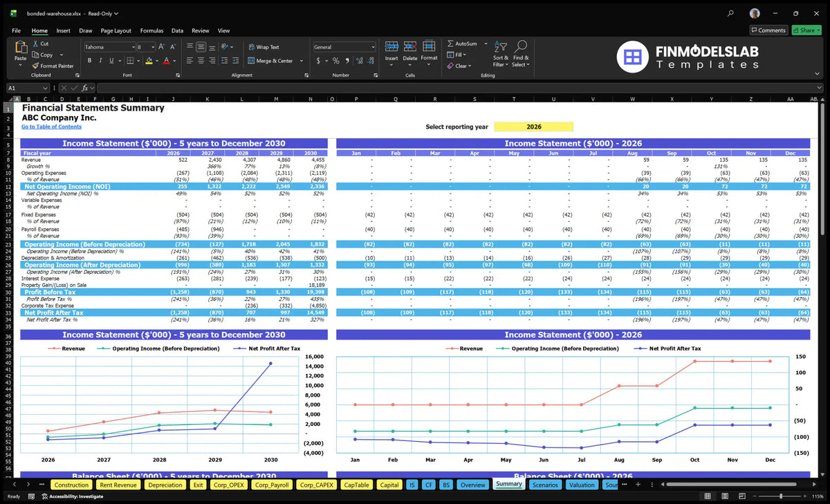The width and height of the screenshot is (830, 504).
Task: Toggle Underline formatting
Action: click(x=111, y=61)
